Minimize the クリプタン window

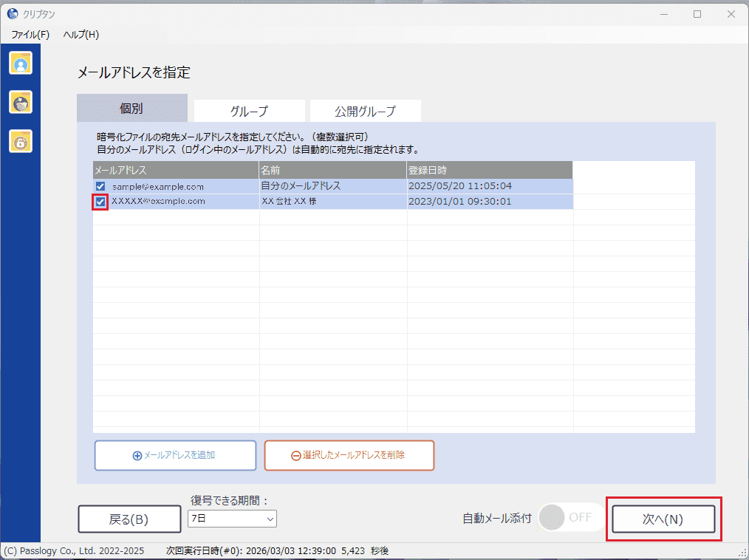[663, 15]
